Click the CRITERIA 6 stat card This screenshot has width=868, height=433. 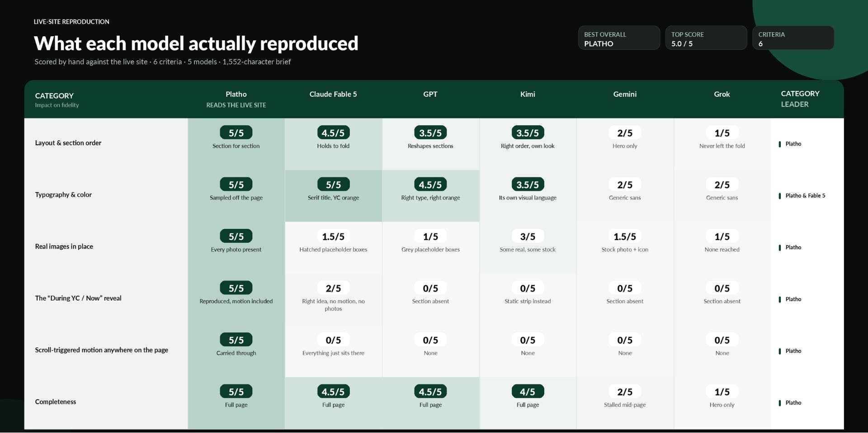pos(793,38)
